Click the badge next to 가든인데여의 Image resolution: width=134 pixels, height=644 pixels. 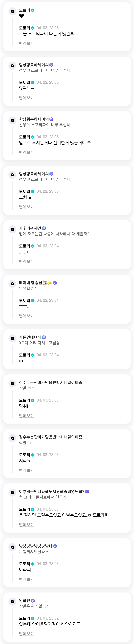44,337
